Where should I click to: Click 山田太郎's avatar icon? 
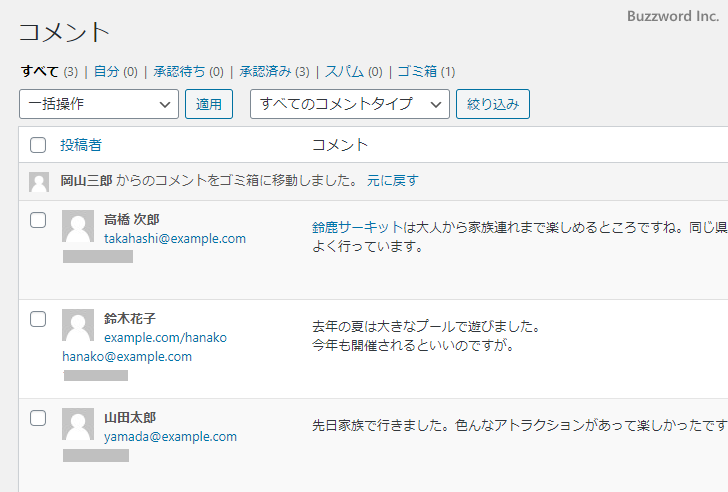pyautogui.click(x=78, y=425)
